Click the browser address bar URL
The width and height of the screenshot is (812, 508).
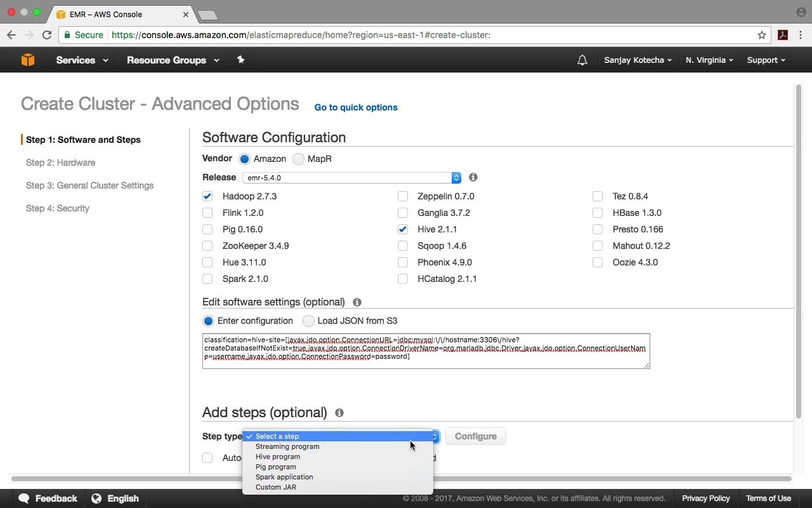click(x=301, y=35)
